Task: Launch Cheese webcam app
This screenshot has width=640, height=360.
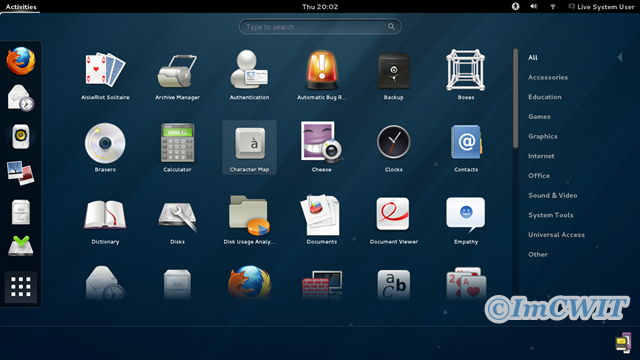Action: [x=322, y=147]
